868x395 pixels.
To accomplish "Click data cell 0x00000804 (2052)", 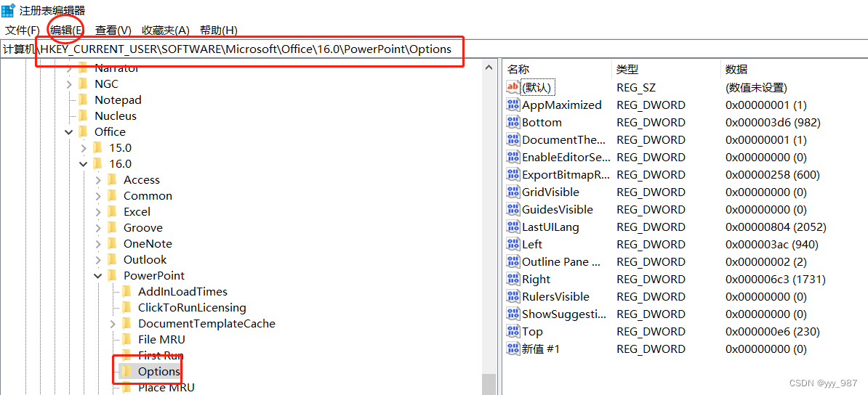I will [776, 227].
